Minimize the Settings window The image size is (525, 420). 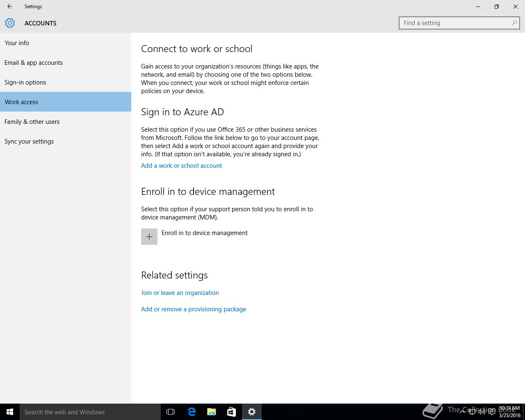click(x=478, y=7)
